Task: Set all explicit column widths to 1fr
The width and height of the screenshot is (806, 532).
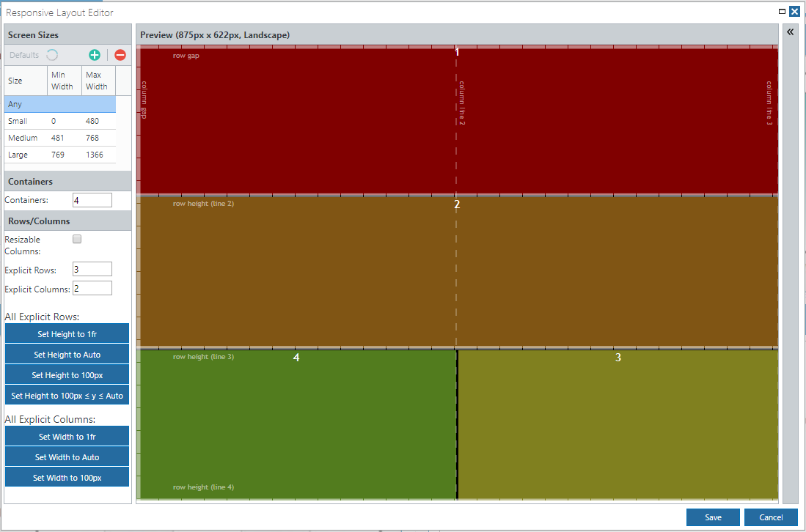Action: pyautogui.click(x=67, y=435)
